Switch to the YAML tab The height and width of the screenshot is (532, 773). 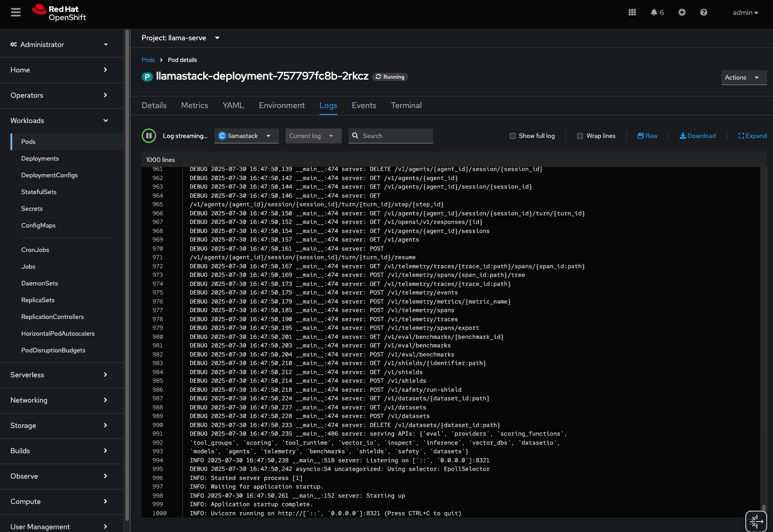pos(234,105)
